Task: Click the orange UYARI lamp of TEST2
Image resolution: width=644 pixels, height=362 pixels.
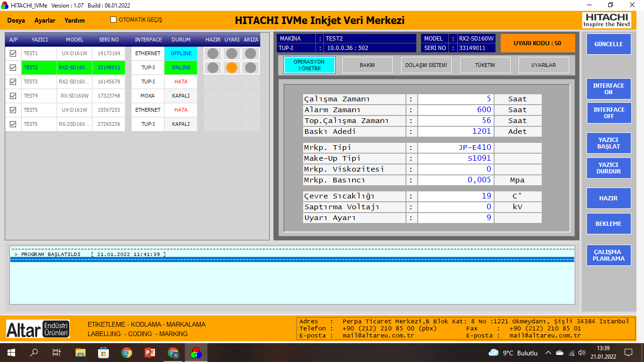Action: tap(231, 67)
